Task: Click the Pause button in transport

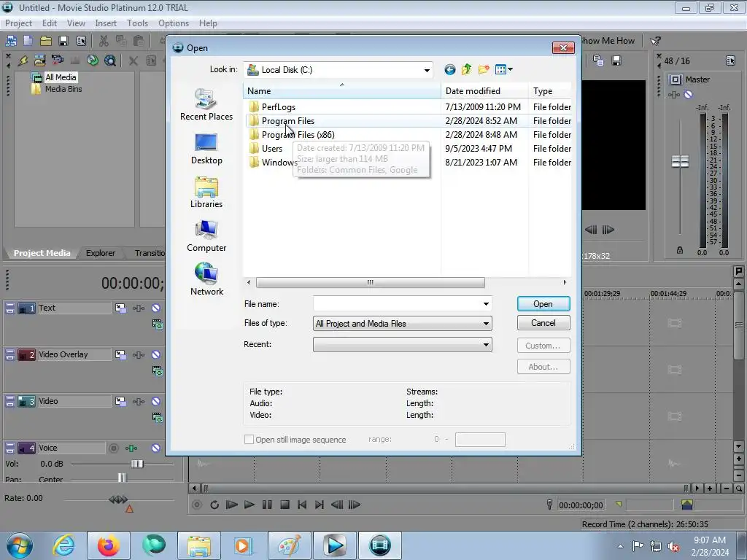Action: [267, 505]
